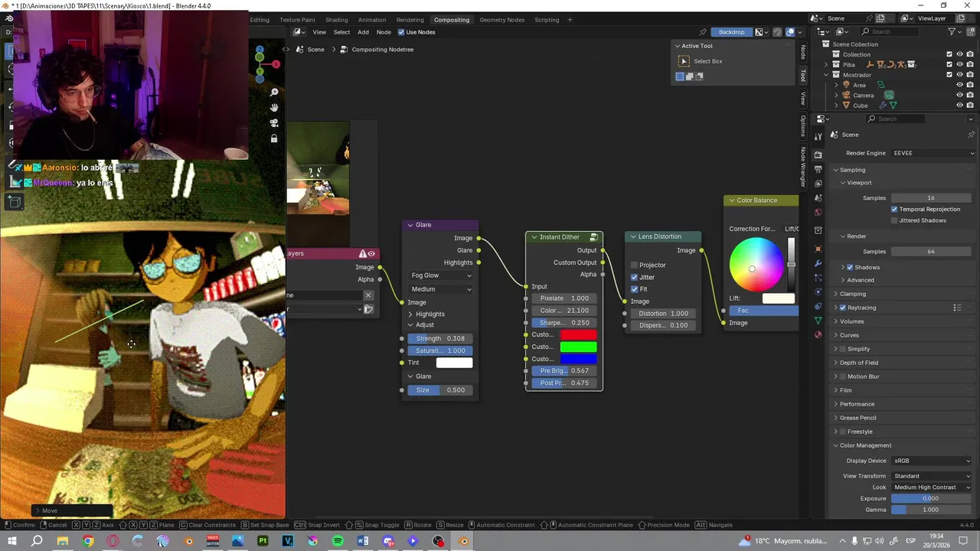Screen dimensions: 980x551
Task: Collapse the Glare node header
Action: click(x=410, y=225)
